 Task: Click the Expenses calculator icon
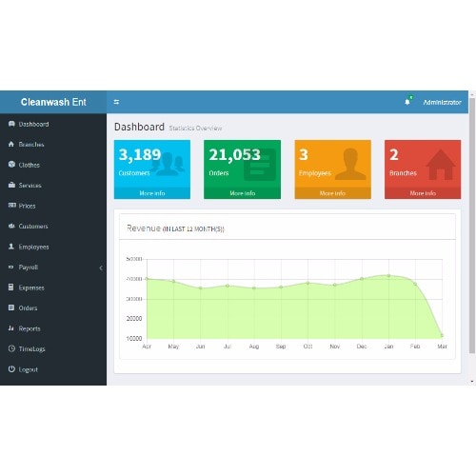pos(11,288)
